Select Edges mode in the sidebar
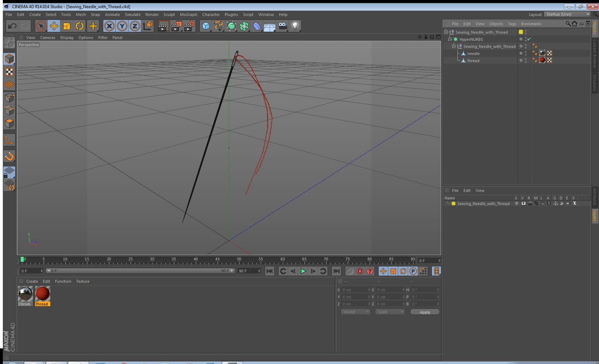The image size is (599, 364). pos(9,110)
